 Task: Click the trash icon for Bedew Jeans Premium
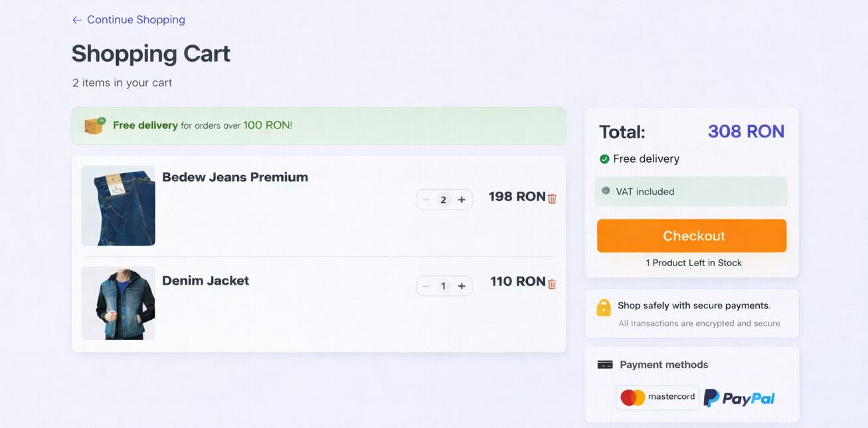(552, 197)
